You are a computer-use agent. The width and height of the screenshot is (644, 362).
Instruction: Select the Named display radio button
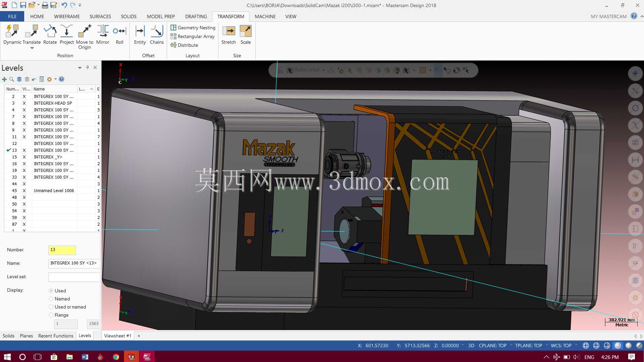click(x=51, y=299)
